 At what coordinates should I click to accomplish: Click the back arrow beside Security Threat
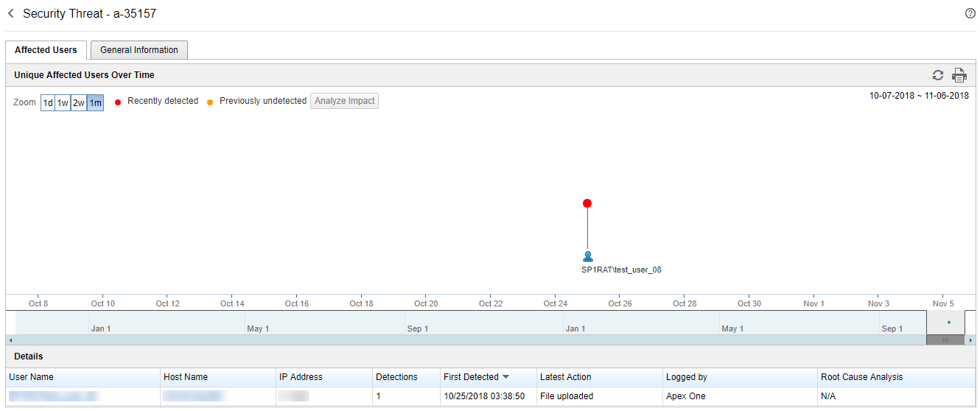tap(11, 14)
